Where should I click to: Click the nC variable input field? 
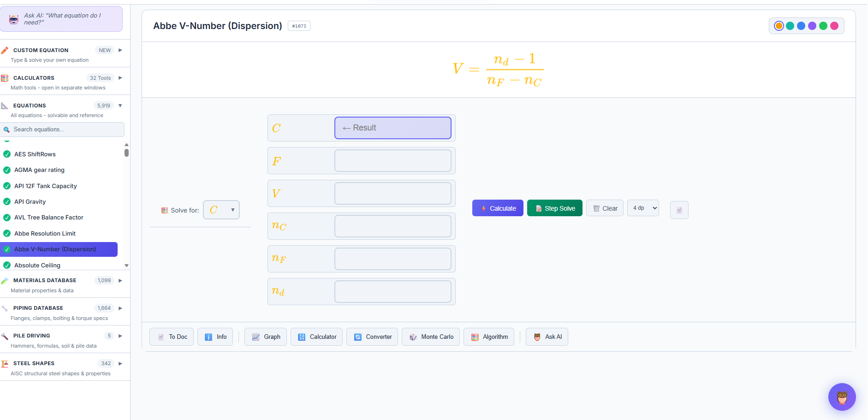coord(393,226)
